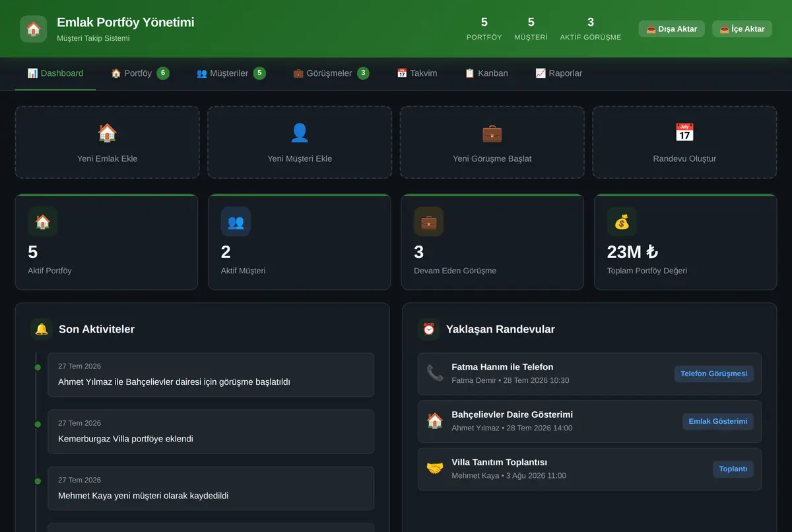The image size is (792, 532).
Task: Open the Raporlar tab
Action: click(559, 73)
